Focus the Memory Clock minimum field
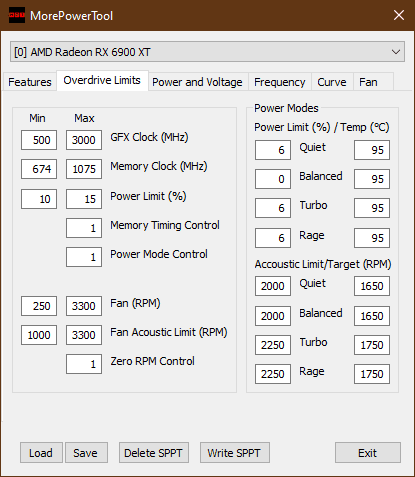This screenshot has height=477, width=415. click(39, 169)
